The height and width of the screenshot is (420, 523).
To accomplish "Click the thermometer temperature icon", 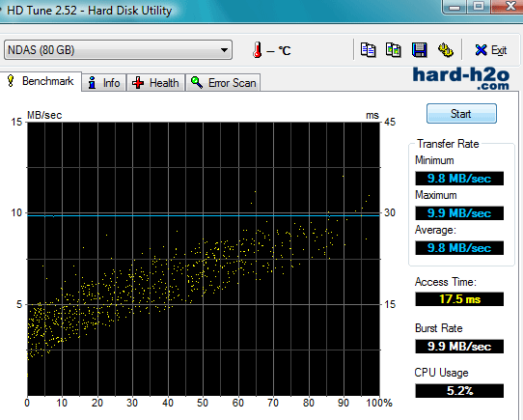I will (258, 50).
